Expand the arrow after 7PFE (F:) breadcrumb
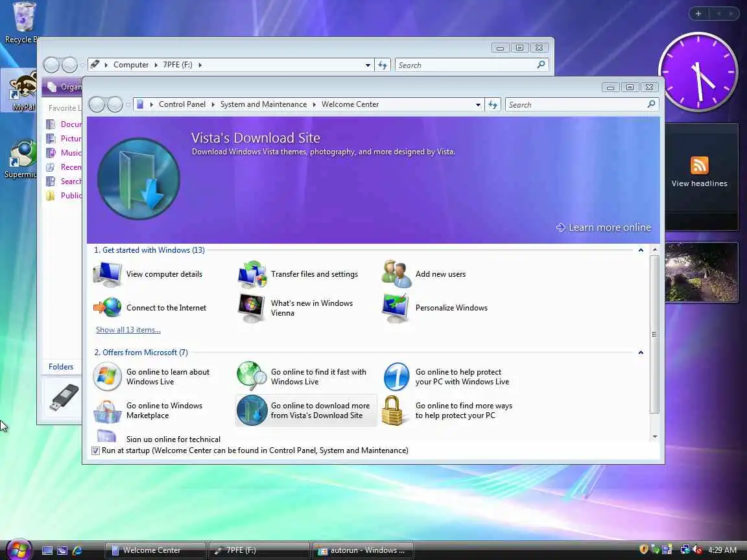The image size is (747, 560). (200, 65)
